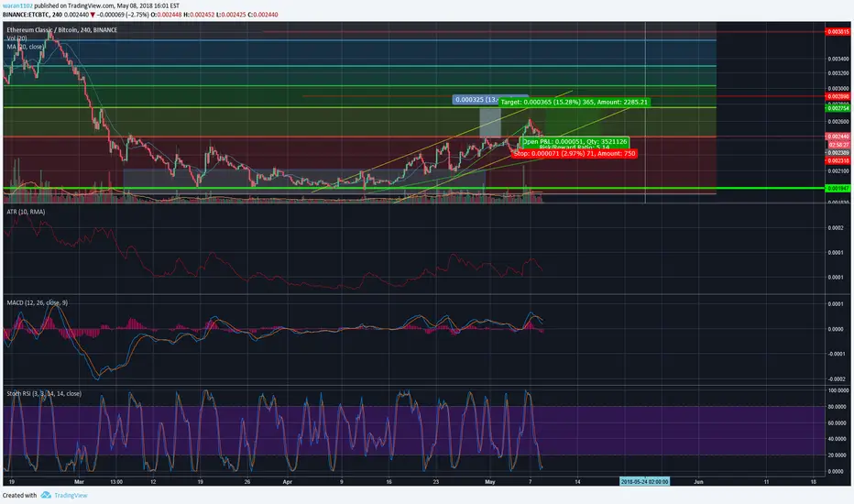This screenshot has height=504, width=854.
Task: Click the 0.002440 current price tag
Action: tap(838, 137)
